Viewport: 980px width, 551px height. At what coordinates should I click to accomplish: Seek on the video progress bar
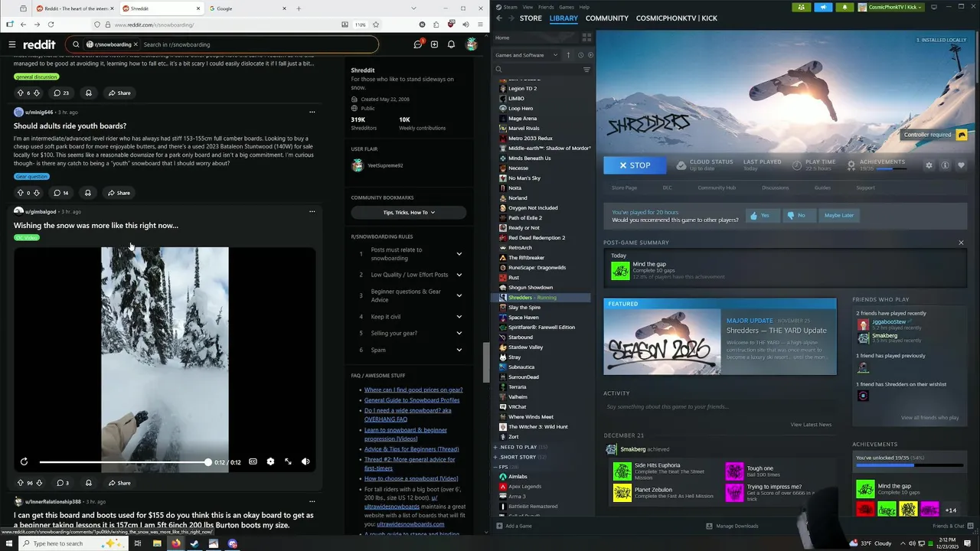click(124, 462)
